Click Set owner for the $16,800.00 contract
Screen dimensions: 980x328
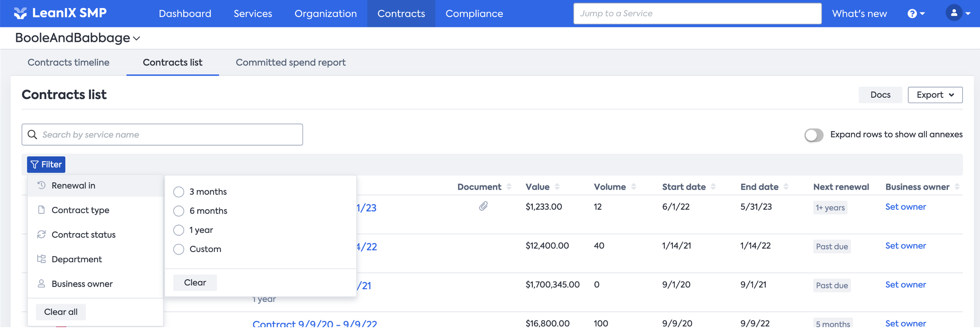905,323
